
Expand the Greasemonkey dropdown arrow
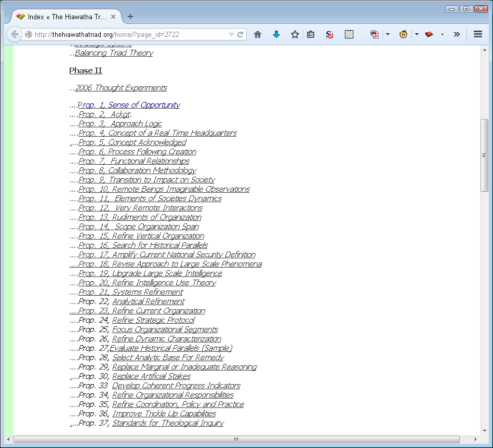pyautogui.click(x=417, y=34)
